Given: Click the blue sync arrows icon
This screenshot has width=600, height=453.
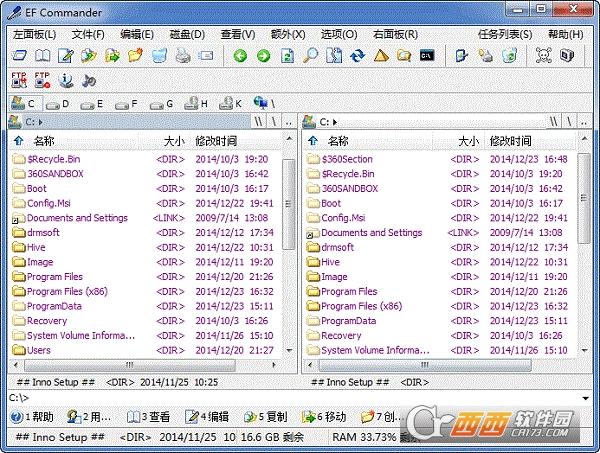Looking at the screenshot, I should point(357,56).
